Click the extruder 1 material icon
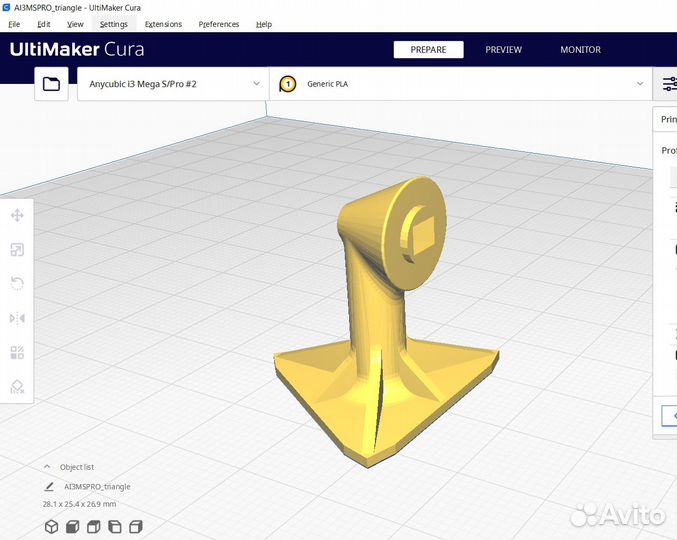The height and width of the screenshot is (540, 677). tap(288, 85)
